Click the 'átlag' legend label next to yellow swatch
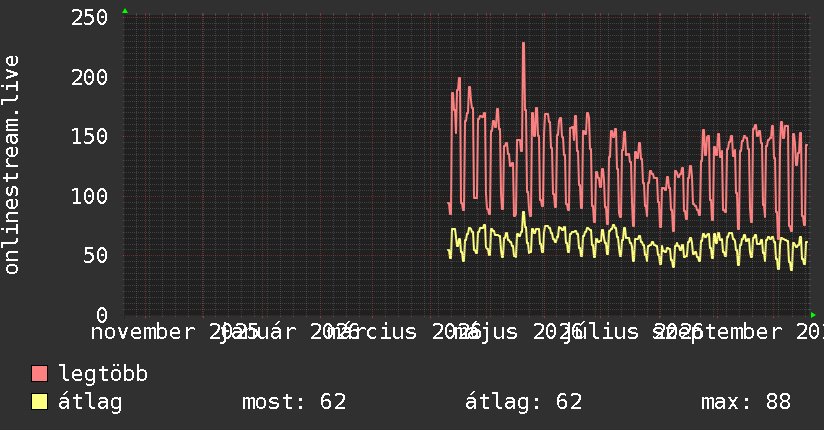Viewport: 824px width, 430px height. pos(90,402)
